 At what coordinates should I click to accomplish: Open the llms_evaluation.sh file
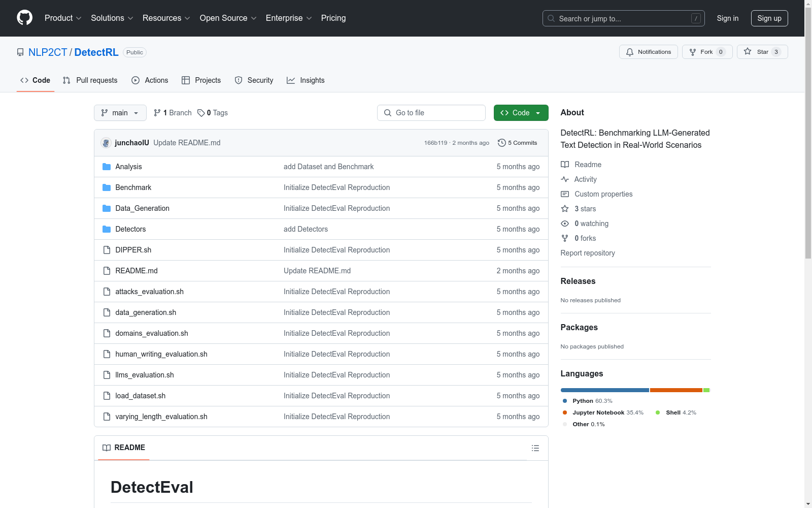coord(145,375)
